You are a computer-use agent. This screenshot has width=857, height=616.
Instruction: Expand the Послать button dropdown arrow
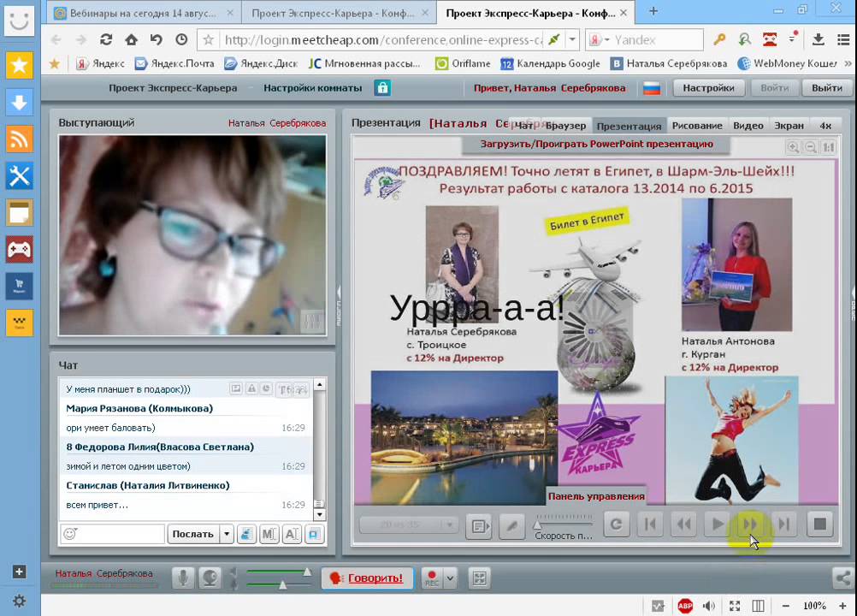227,534
